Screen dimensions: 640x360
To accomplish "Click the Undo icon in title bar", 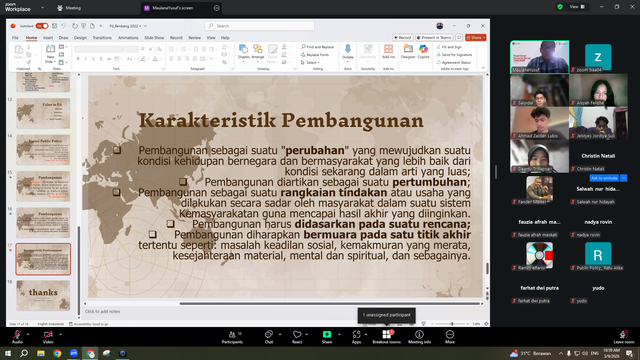I will (x=63, y=26).
